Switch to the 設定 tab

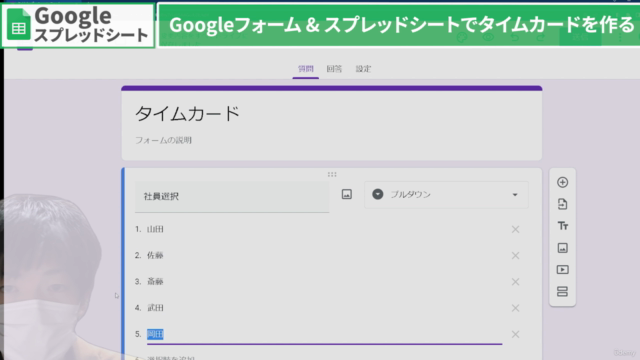pos(363,69)
